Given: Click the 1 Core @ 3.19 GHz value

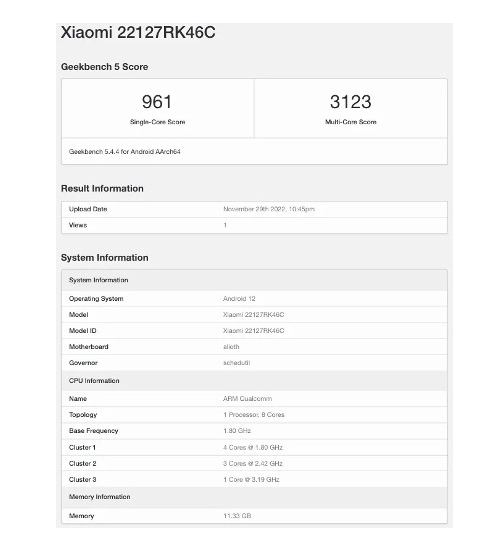Looking at the screenshot, I should point(251,480).
